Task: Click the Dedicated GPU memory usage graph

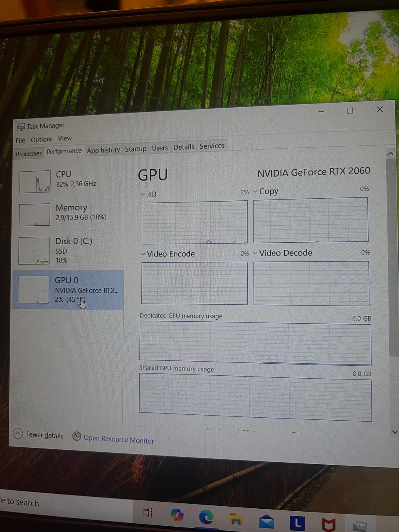Action: [255, 343]
